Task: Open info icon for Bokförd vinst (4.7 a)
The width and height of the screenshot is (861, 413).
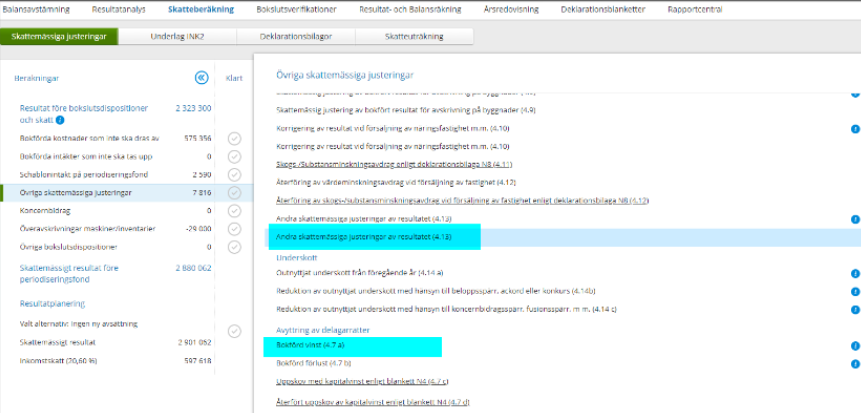Action: click(855, 346)
